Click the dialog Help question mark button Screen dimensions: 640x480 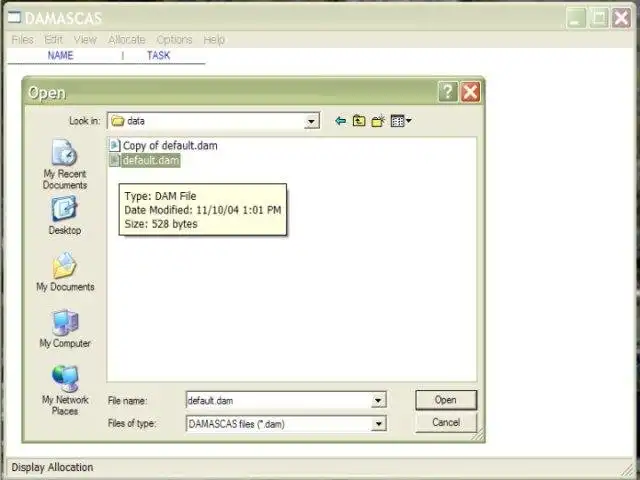[448, 92]
